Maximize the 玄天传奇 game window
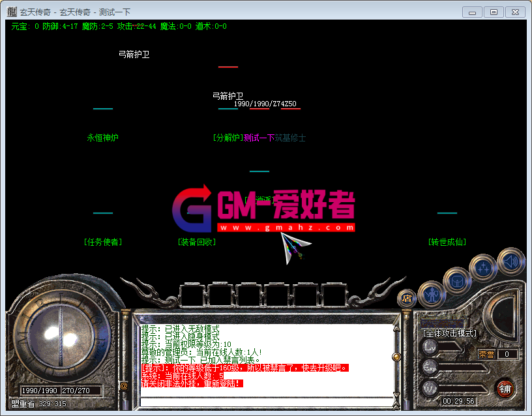Image resolution: width=532 pixels, height=416 pixels. pyautogui.click(x=494, y=12)
